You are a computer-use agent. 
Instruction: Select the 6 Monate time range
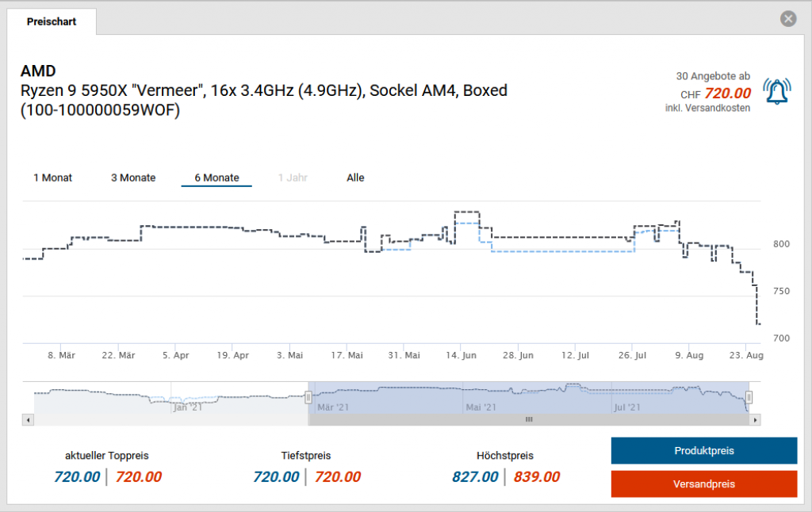pos(216,178)
